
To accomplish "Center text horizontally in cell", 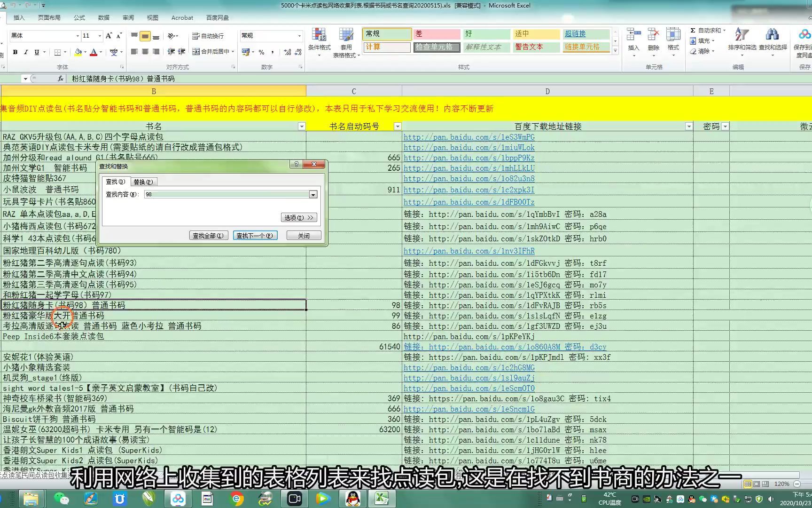I will pos(145,52).
